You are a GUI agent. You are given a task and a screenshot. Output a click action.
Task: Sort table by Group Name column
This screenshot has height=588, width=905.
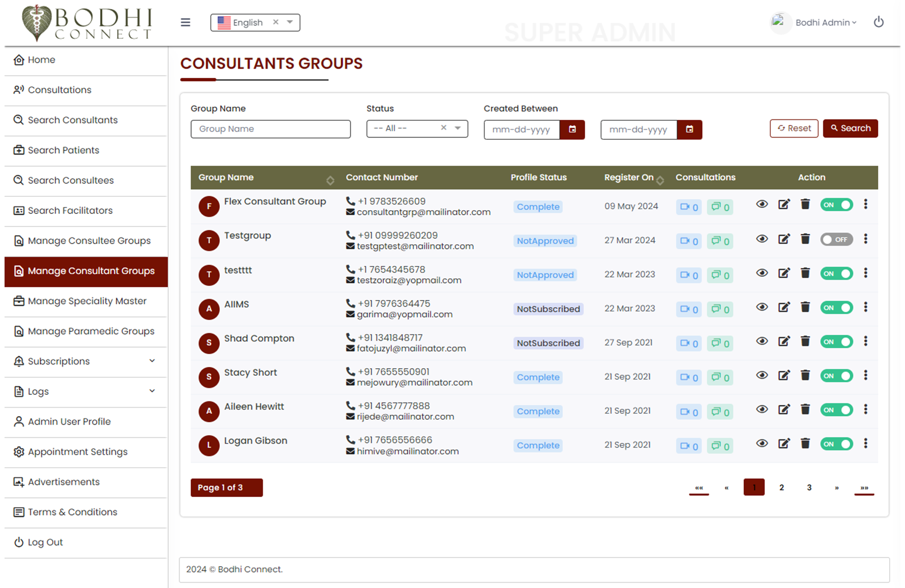coord(330,180)
